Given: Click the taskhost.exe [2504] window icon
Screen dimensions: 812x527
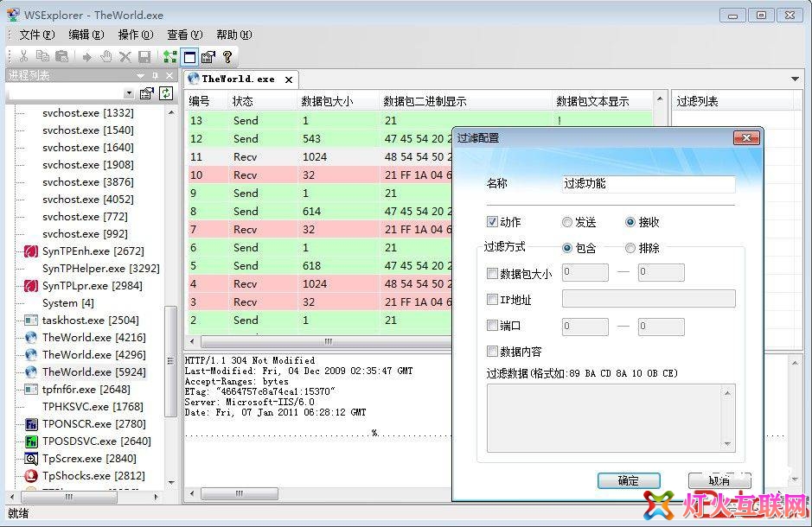Looking at the screenshot, I should point(31,321).
